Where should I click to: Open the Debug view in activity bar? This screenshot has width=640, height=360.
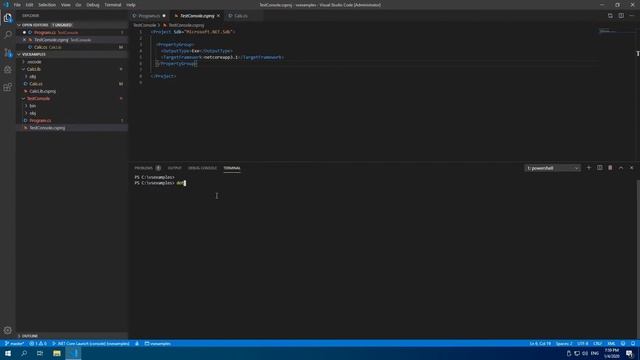point(8,70)
